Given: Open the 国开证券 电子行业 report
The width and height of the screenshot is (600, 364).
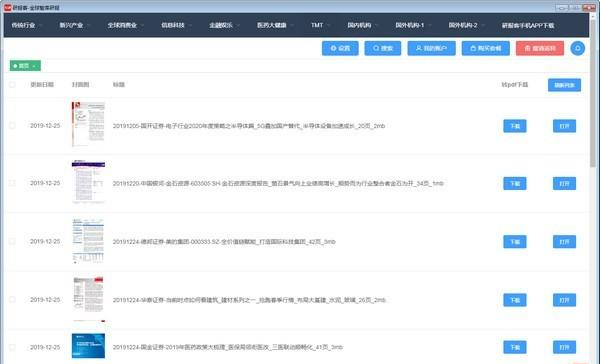Looking at the screenshot, I should coord(564,126).
